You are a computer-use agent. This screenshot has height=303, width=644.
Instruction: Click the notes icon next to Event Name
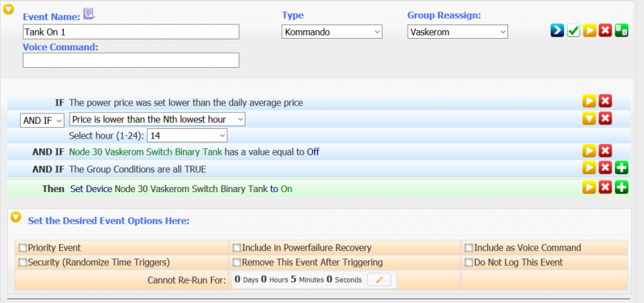(89, 14)
